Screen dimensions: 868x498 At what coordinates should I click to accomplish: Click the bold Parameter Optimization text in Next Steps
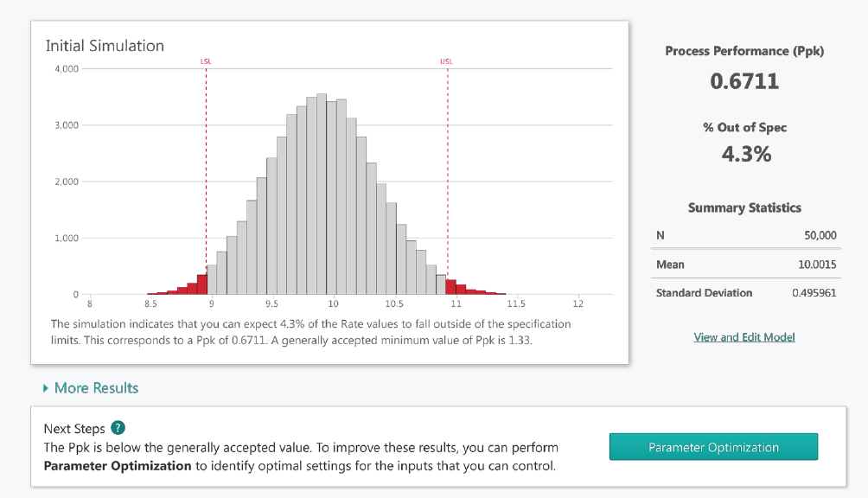(118, 466)
